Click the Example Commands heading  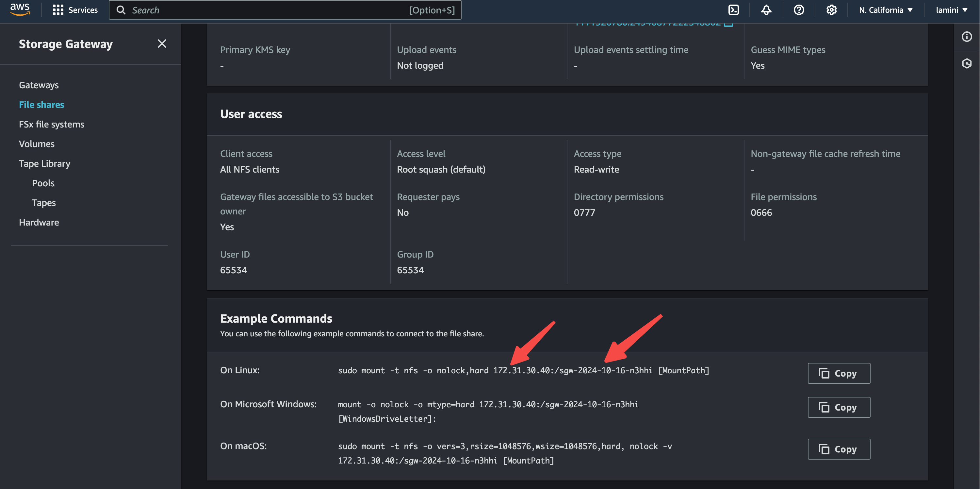click(276, 318)
